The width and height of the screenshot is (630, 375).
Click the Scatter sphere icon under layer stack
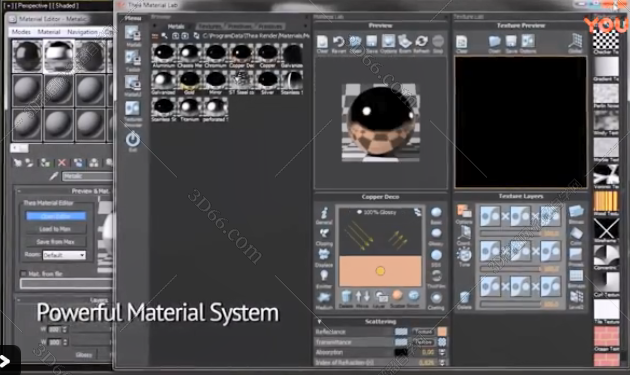tap(397, 296)
